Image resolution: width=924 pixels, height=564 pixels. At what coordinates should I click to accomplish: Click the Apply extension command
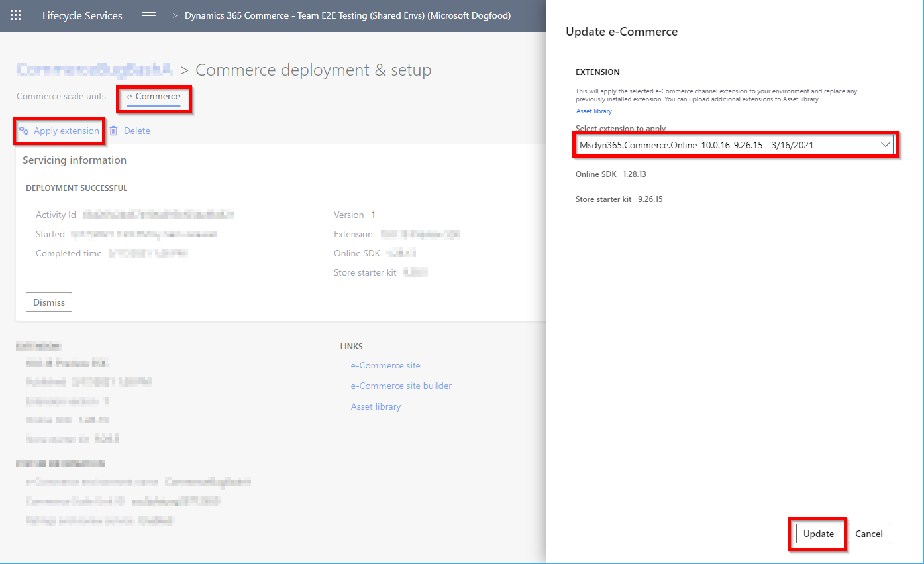pos(60,131)
